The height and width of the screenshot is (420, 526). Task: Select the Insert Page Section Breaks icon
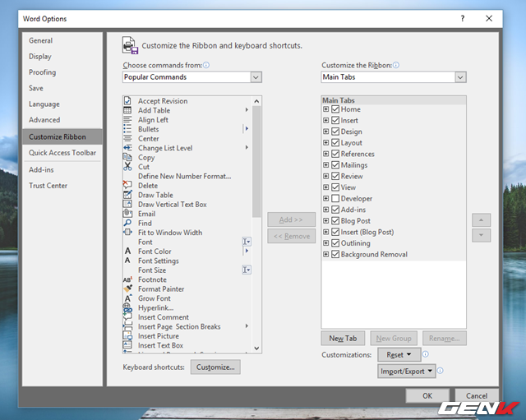tap(127, 326)
